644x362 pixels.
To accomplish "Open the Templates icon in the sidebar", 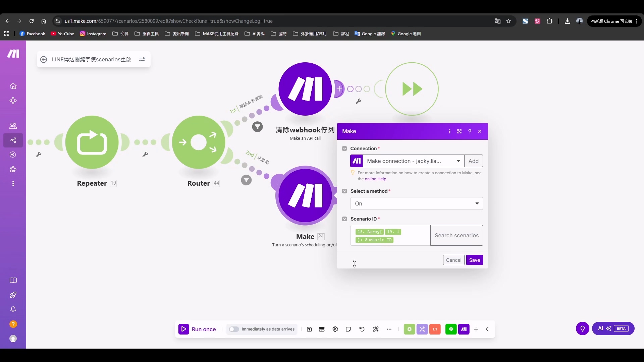I will 13,155.
